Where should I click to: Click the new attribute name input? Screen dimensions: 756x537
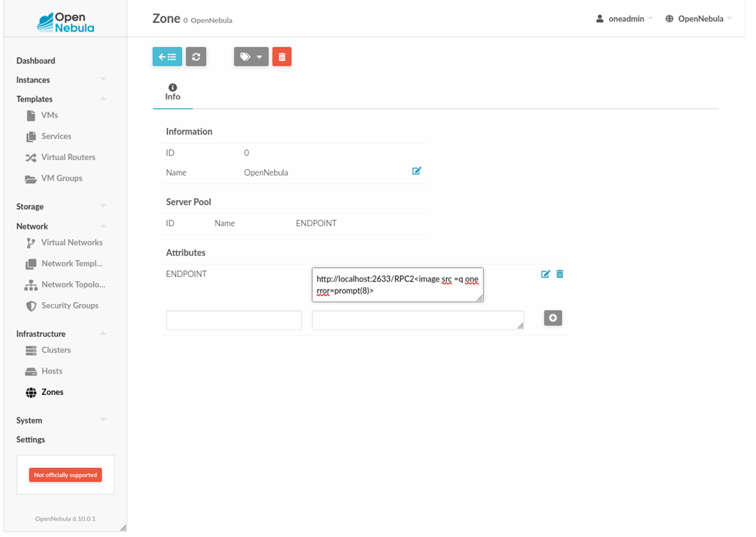[x=234, y=320]
